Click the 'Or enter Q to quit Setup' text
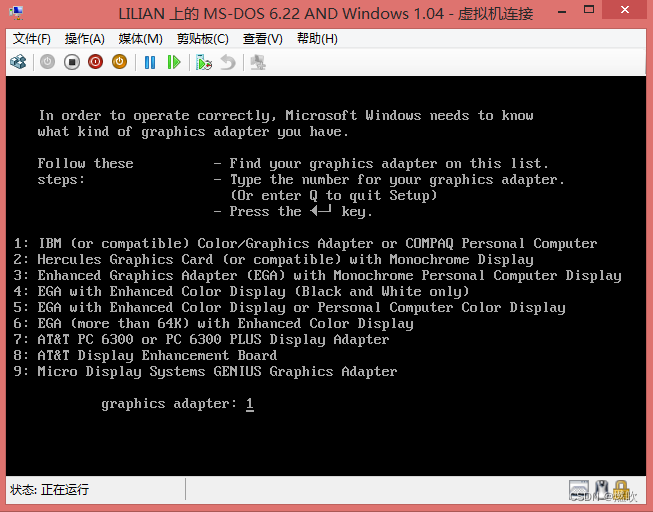The image size is (653, 512). click(334, 195)
